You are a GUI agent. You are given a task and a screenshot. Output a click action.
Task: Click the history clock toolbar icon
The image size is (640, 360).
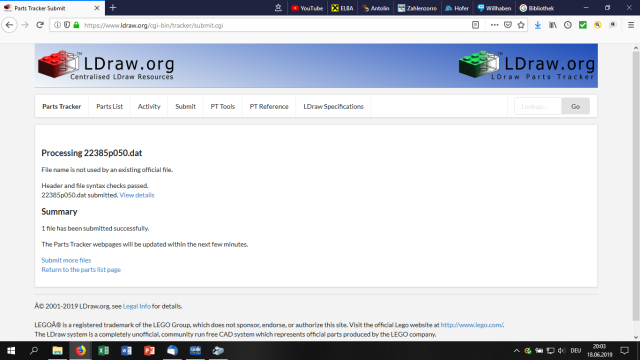pyautogui.click(x=568, y=25)
